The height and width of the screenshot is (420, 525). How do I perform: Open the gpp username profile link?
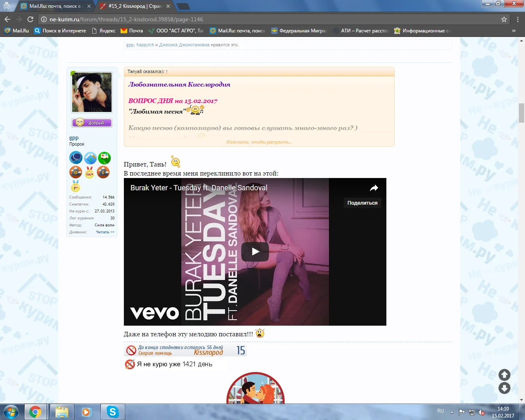pyautogui.click(x=74, y=138)
